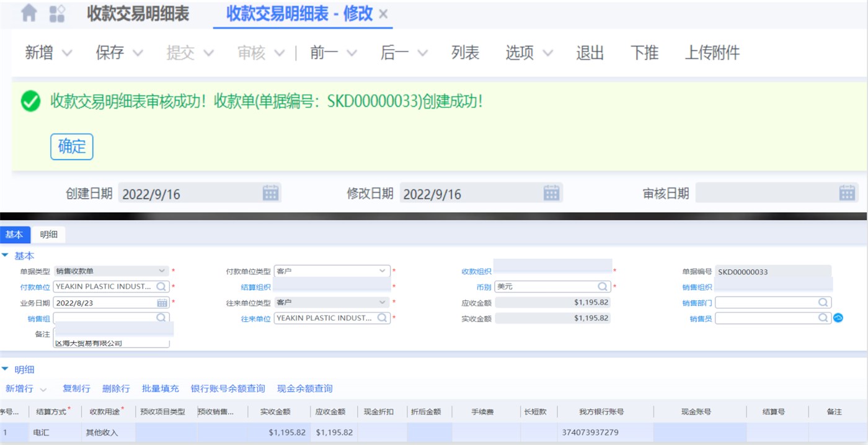Click the blue icon beside 销售员 field
Viewport: 868px width, 445px height.
838,318
